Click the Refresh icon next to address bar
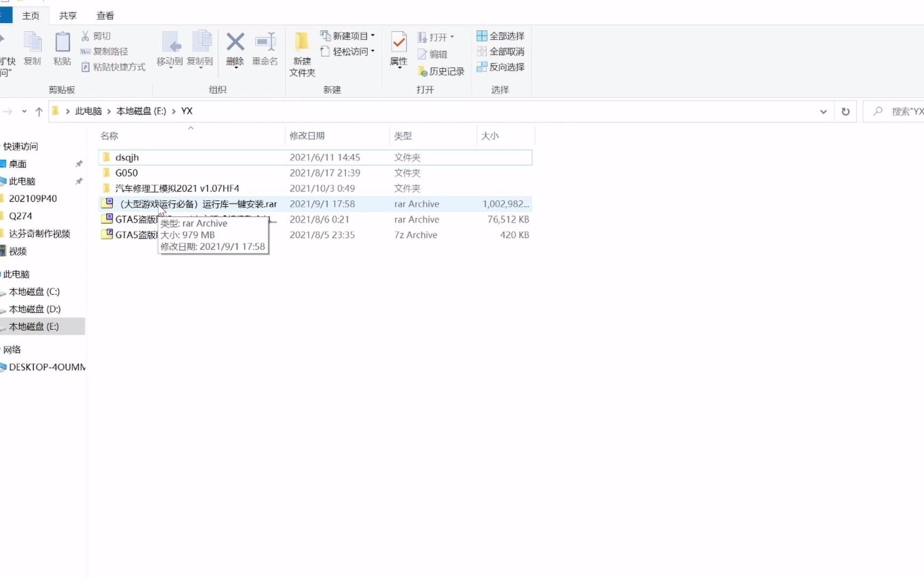 pyautogui.click(x=845, y=111)
